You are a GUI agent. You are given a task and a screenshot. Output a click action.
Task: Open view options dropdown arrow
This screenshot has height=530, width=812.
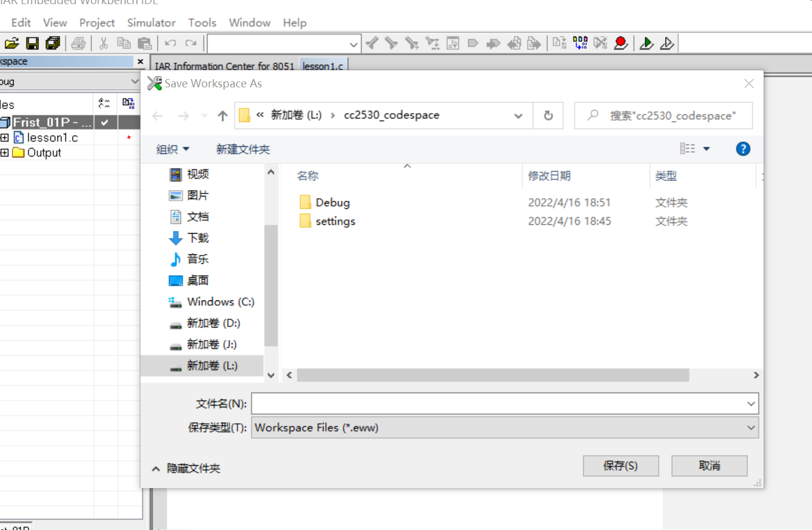(706, 149)
